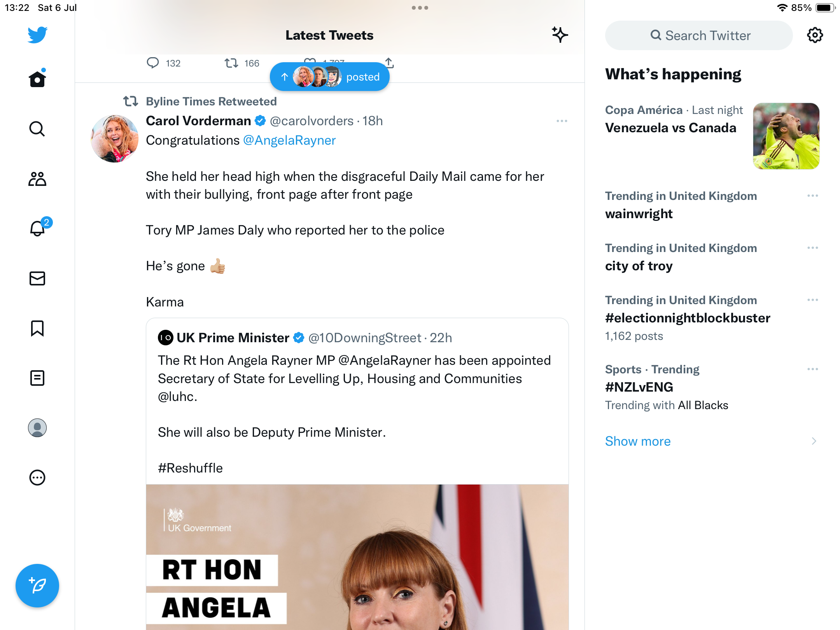Open the #NZLvENG trending topic

point(639,387)
